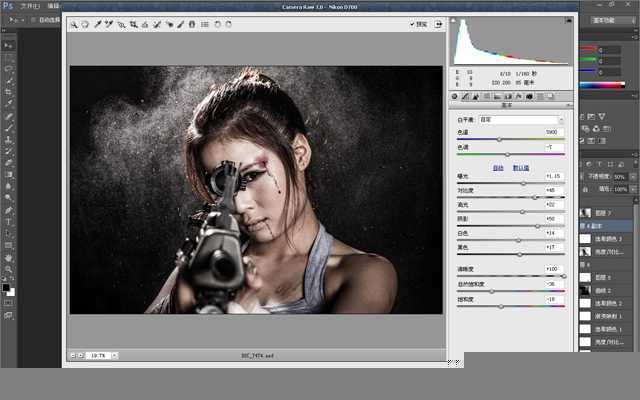Click the Exposure (曝光) slider handle
640x400 pixels.
[524, 182]
